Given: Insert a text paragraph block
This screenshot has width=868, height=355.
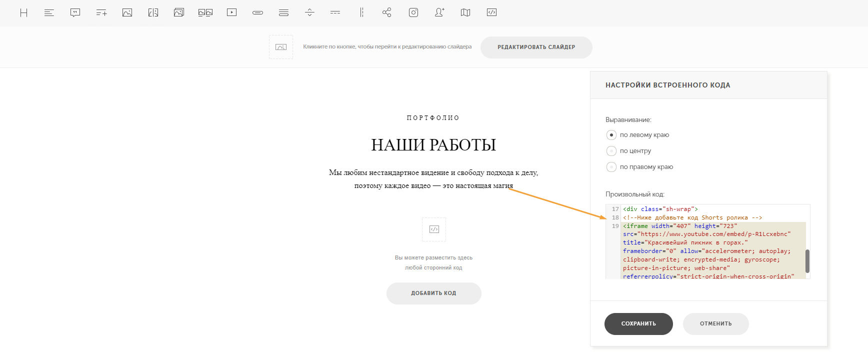Looking at the screenshot, I should click(49, 12).
